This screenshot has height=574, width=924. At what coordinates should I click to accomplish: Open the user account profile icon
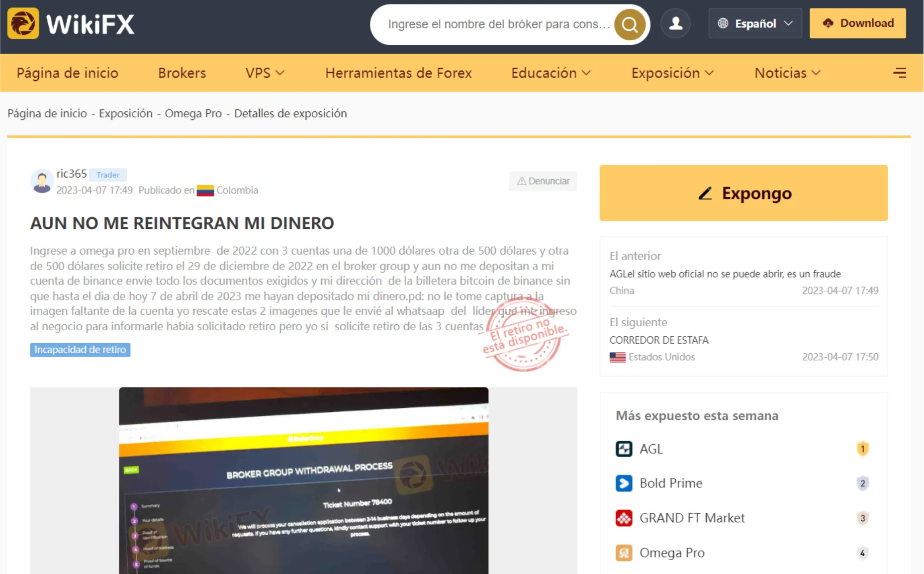[675, 23]
